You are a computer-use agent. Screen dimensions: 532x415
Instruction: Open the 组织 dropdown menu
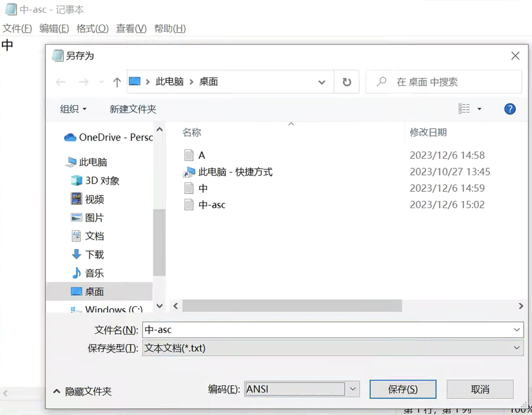pyautogui.click(x=73, y=109)
